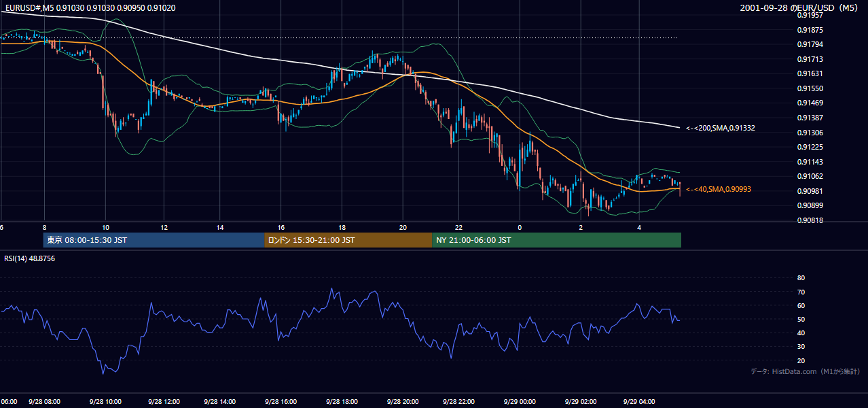Click the 0.91143 price axis label
This screenshot has width=868, height=408.
810,162
